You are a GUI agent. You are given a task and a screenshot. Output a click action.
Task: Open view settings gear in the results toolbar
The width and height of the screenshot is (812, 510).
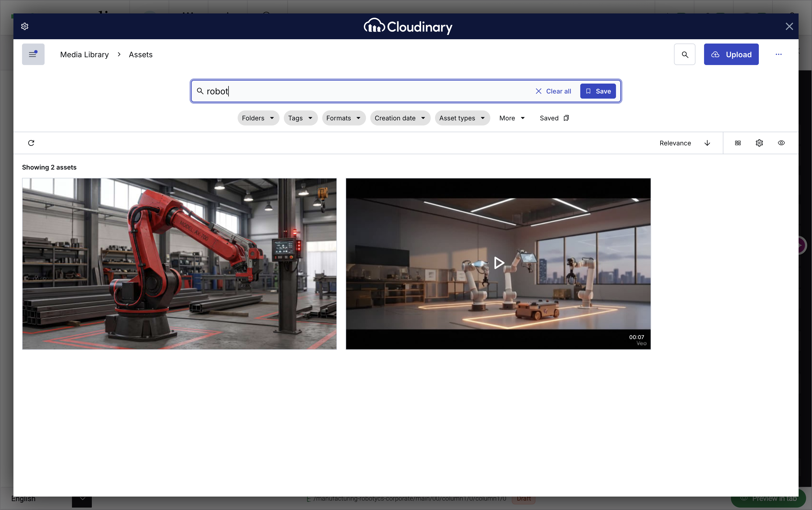pos(759,143)
